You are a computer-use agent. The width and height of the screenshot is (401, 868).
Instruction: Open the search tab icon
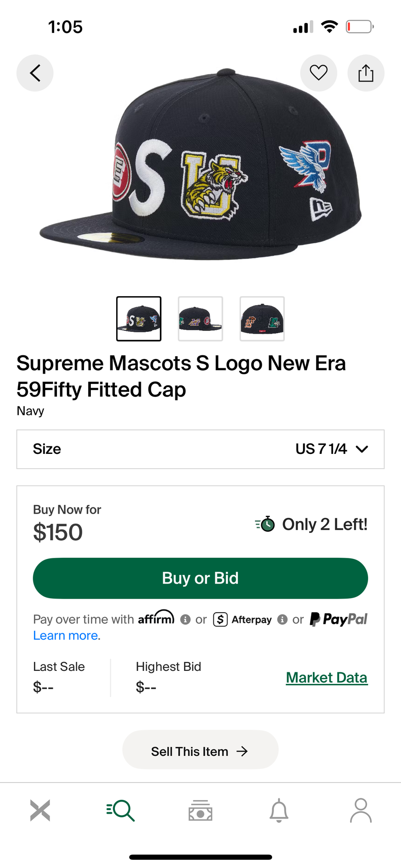(121, 810)
